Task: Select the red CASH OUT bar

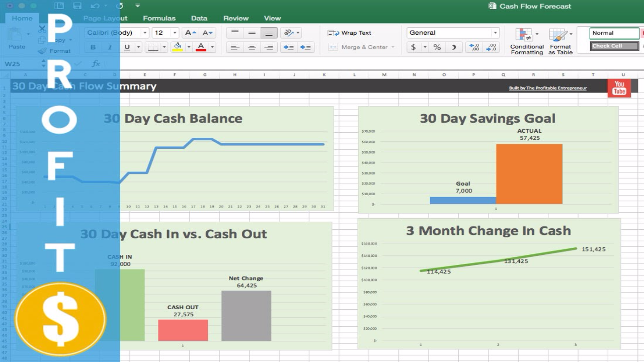Action: pyautogui.click(x=183, y=330)
